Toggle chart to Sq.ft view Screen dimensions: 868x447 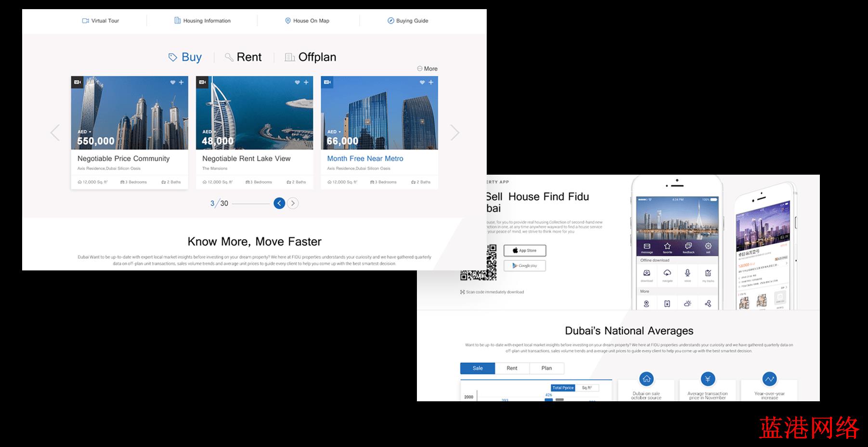587,388
